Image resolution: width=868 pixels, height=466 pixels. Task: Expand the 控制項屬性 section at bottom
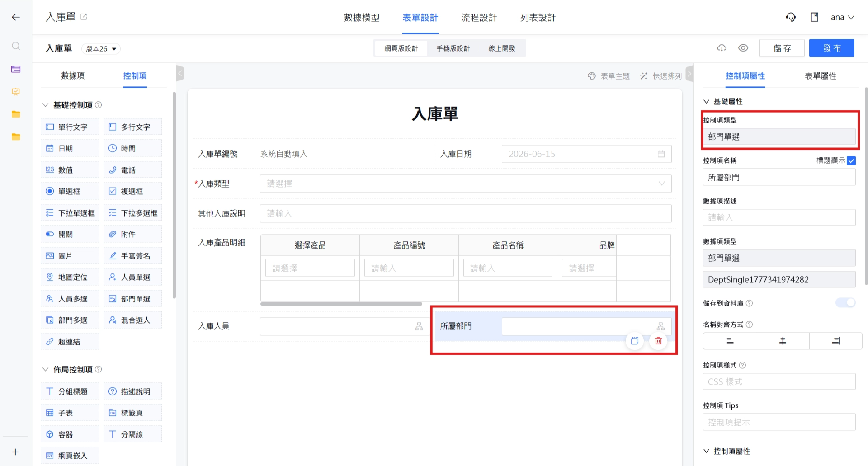click(706, 451)
